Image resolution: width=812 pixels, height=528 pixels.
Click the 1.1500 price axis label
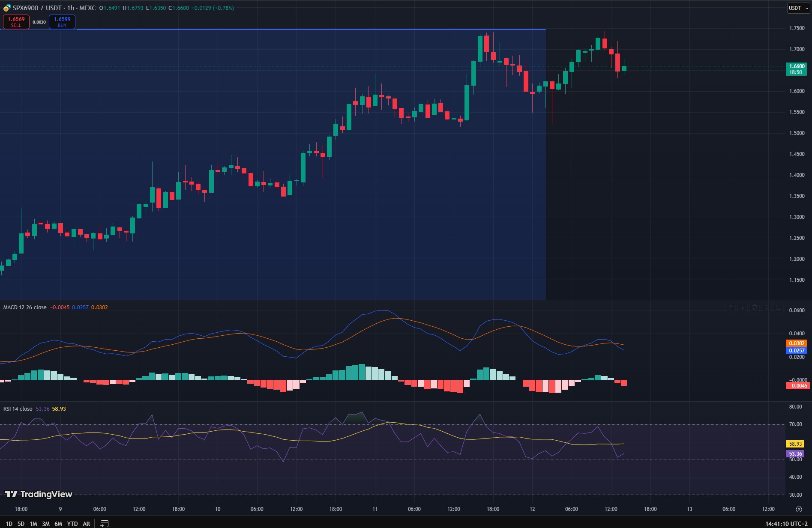pos(797,280)
